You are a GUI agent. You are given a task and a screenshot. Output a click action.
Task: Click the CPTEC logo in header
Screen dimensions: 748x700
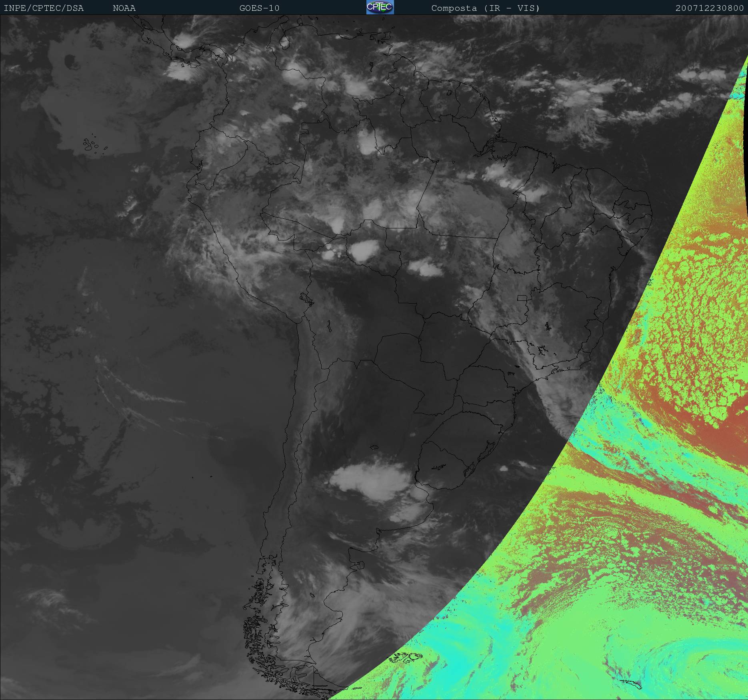[380, 7]
